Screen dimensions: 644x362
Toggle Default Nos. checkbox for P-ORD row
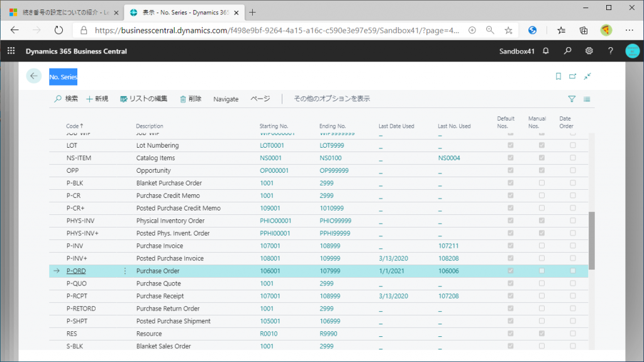(511, 271)
